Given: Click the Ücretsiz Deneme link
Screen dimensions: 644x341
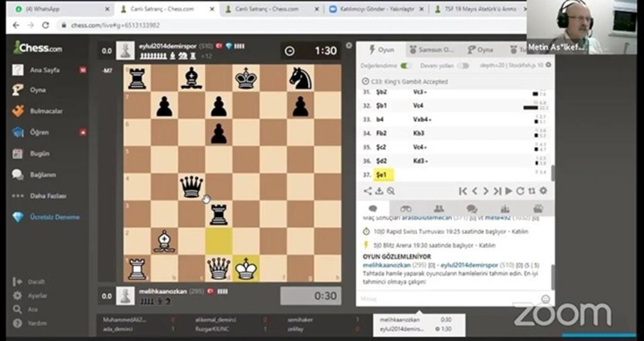Looking at the screenshot, I should (55, 217).
